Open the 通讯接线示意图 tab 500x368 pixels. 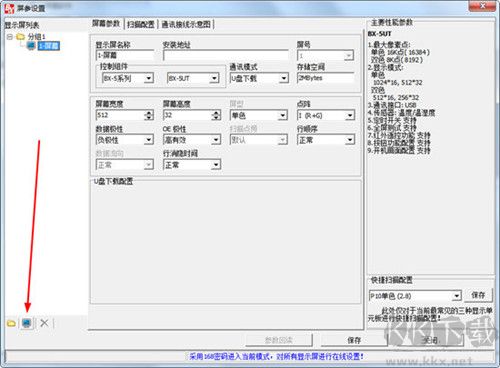pos(186,24)
